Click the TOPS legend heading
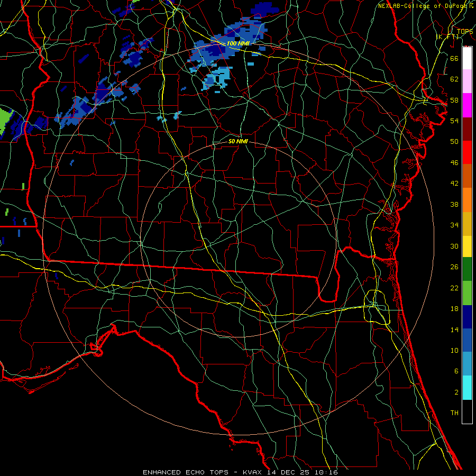This screenshot has height=476, width=476. [x=465, y=31]
